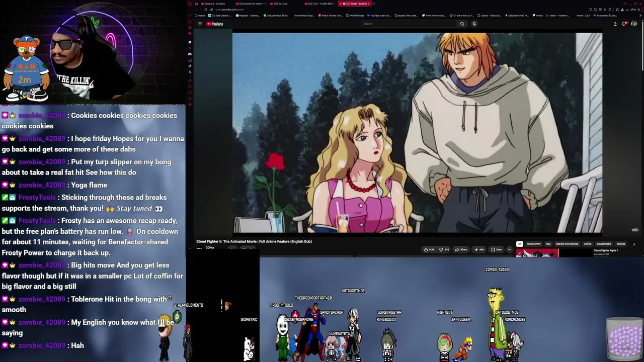Like the Street Fighter II video
The width and height of the screenshot is (644, 362).
coord(429,249)
